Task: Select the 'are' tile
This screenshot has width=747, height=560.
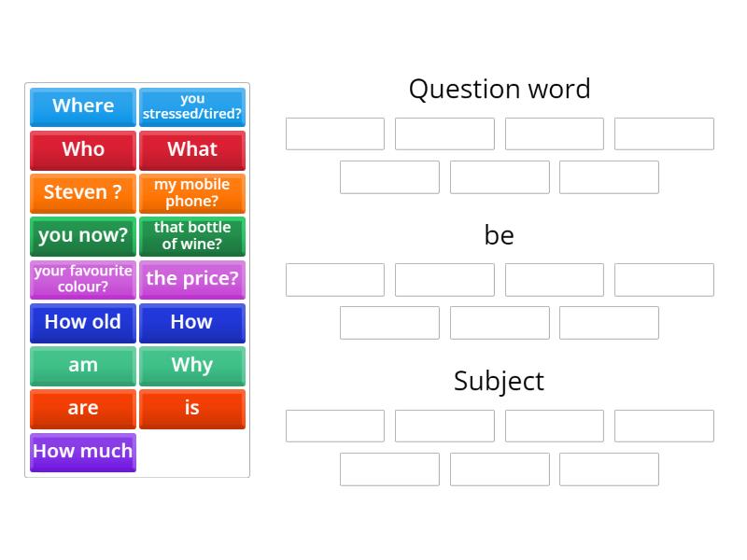Action: point(82,408)
